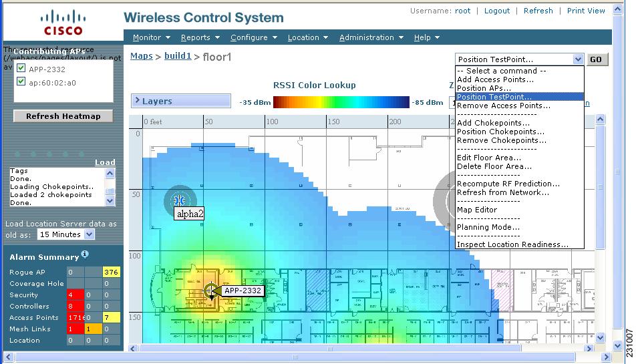Choose Remove Access Points command
The width and height of the screenshot is (636, 364).
tap(519, 106)
